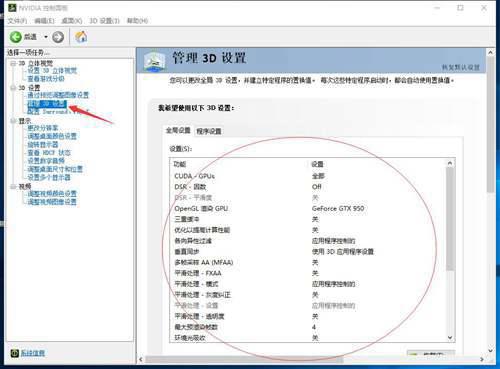Click the green Back arrow button
Image resolution: width=500 pixels, height=369 pixels.
point(15,37)
